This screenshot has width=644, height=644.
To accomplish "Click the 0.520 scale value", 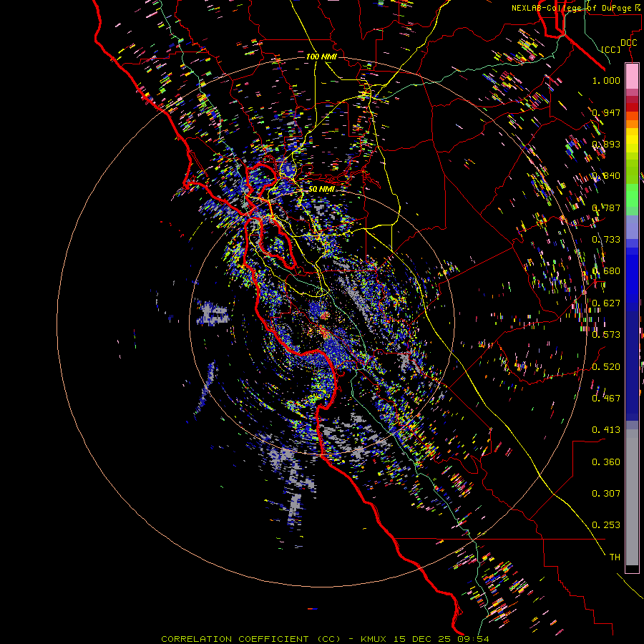I will (606, 367).
